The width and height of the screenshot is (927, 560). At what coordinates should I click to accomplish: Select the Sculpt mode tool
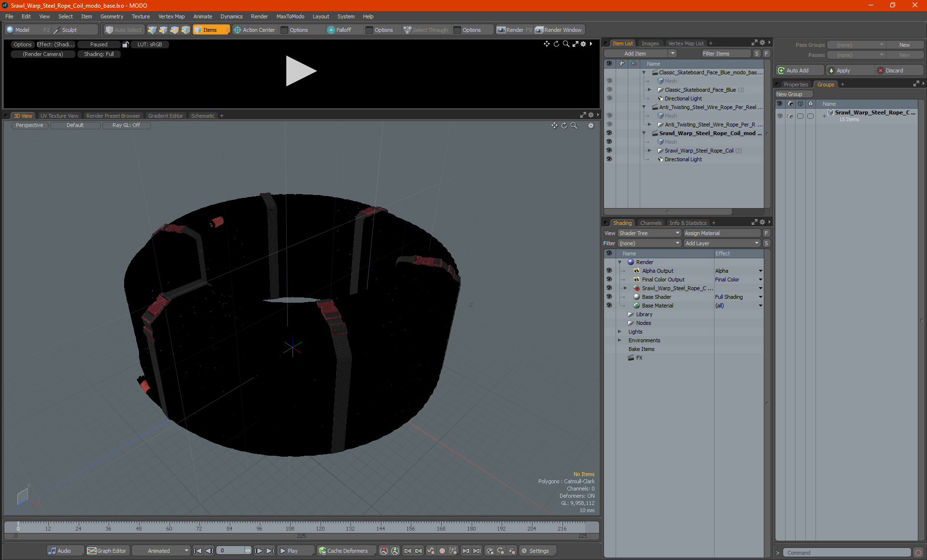[69, 30]
